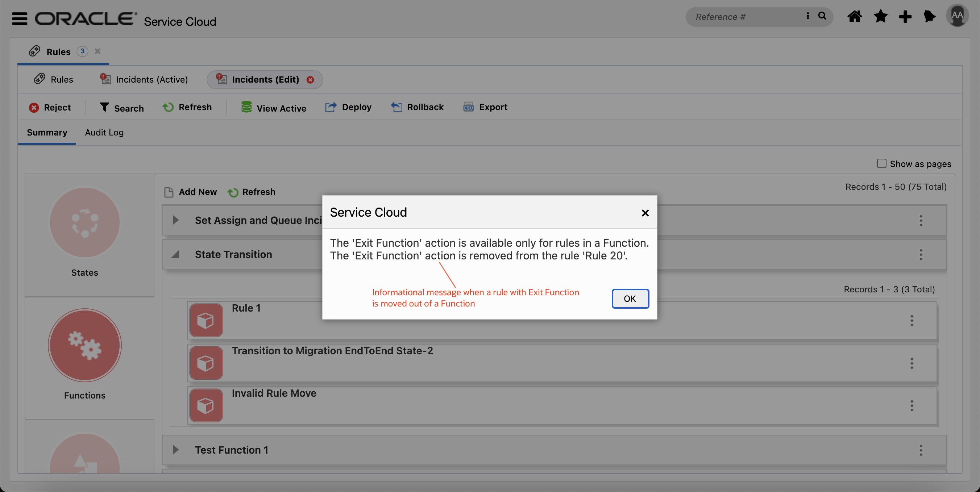This screenshot has width=980, height=492.
Task: Switch to the Audit Log tab
Action: (104, 132)
